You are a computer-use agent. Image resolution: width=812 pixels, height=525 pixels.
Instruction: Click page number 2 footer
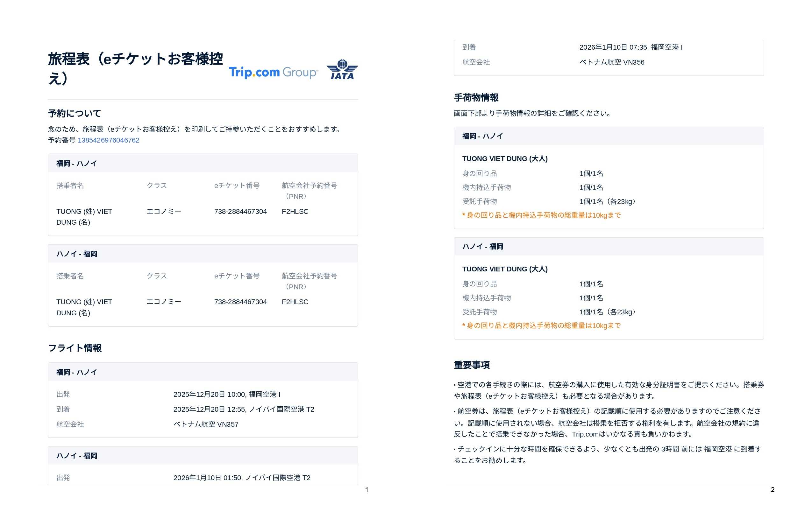[x=773, y=490]
